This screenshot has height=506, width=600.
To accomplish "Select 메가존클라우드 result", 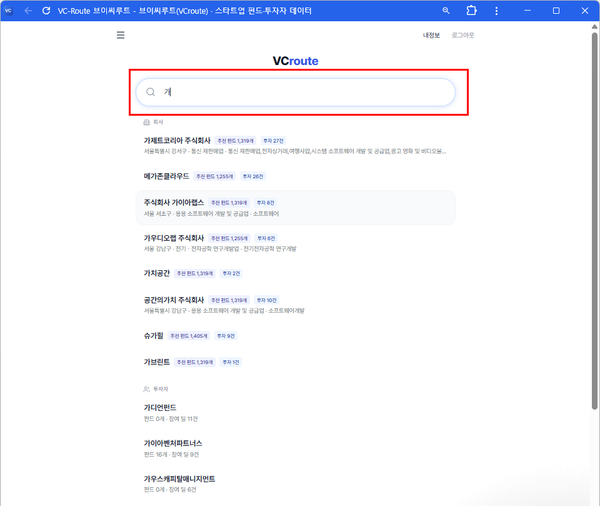I will pyautogui.click(x=295, y=176).
